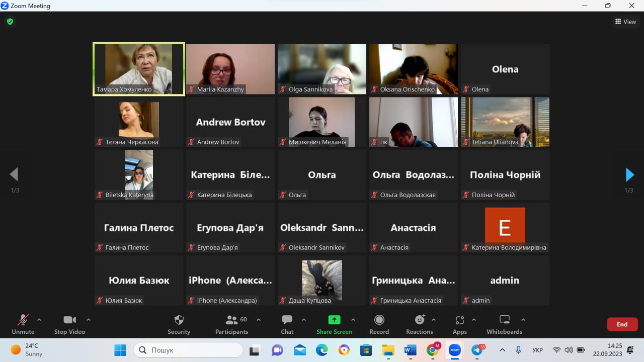Select Tetiana Ulianova's video tile
This screenshot has height=362, width=644.
click(505, 122)
